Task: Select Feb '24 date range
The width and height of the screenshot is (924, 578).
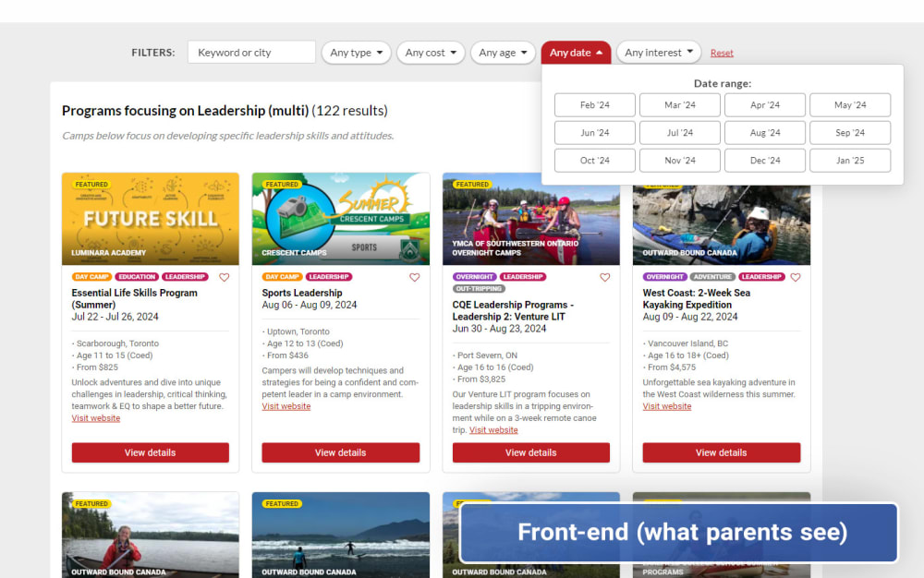Action: pyautogui.click(x=594, y=104)
